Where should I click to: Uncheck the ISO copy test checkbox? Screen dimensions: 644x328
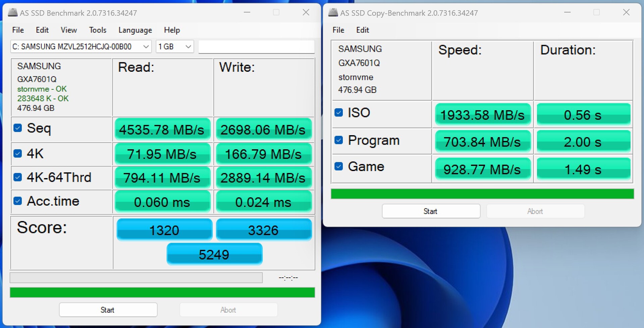[x=339, y=112]
